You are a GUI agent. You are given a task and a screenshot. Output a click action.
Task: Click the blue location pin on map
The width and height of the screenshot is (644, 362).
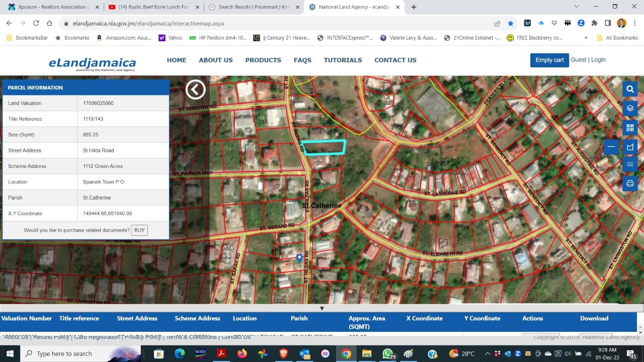[299, 258]
